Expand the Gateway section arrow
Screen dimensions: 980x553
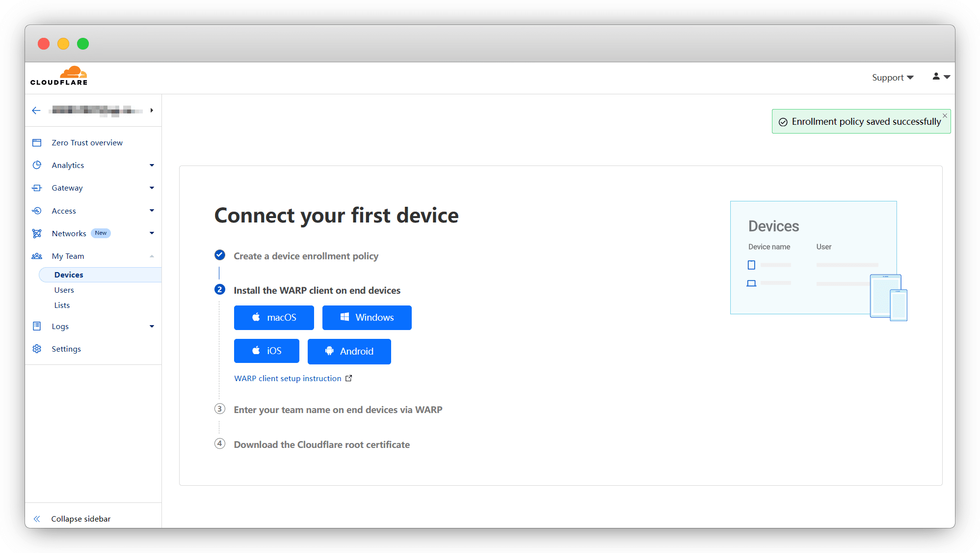pos(152,188)
